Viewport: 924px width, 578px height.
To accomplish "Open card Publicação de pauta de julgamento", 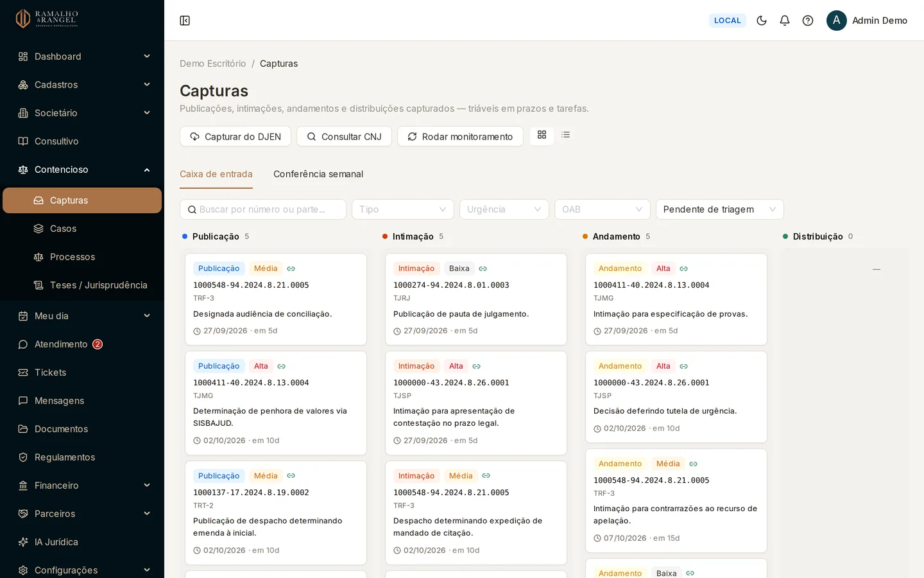I will tap(476, 299).
